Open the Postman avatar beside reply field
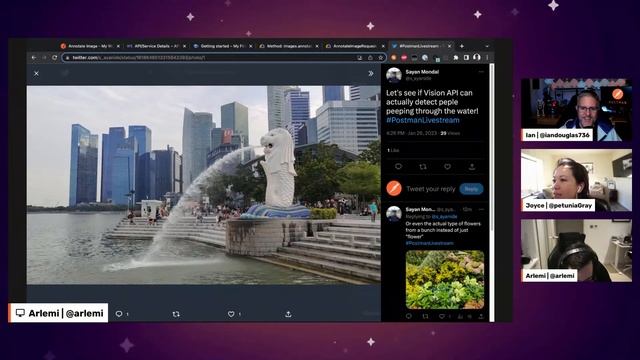The height and width of the screenshot is (360, 640). pos(394,189)
